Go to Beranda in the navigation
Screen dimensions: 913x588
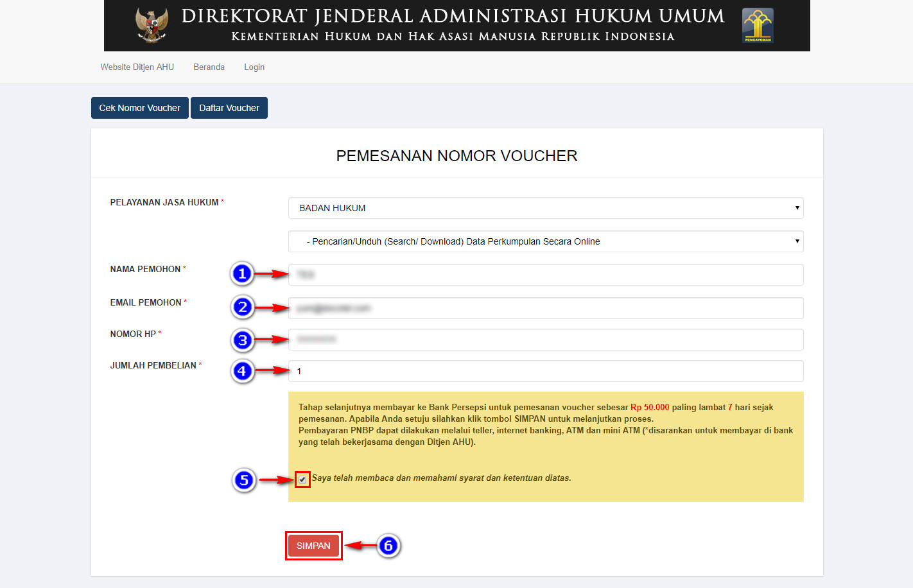[x=209, y=67]
